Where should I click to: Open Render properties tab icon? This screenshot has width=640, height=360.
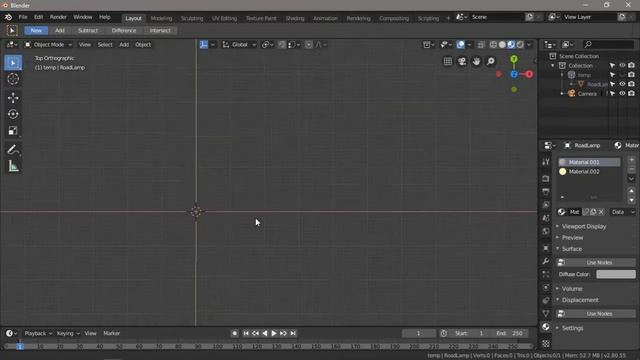tap(546, 178)
